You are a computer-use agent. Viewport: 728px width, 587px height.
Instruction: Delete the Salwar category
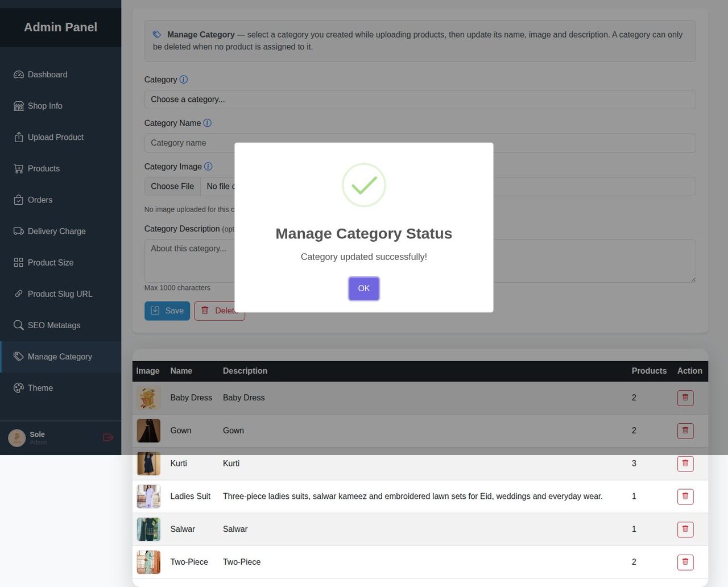(x=685, y=530)
